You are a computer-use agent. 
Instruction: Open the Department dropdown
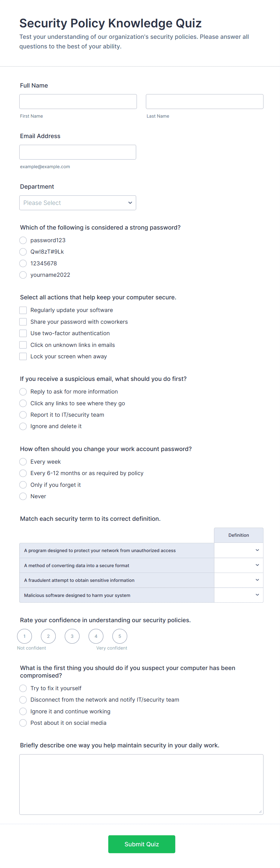click(x=78, y=203)
